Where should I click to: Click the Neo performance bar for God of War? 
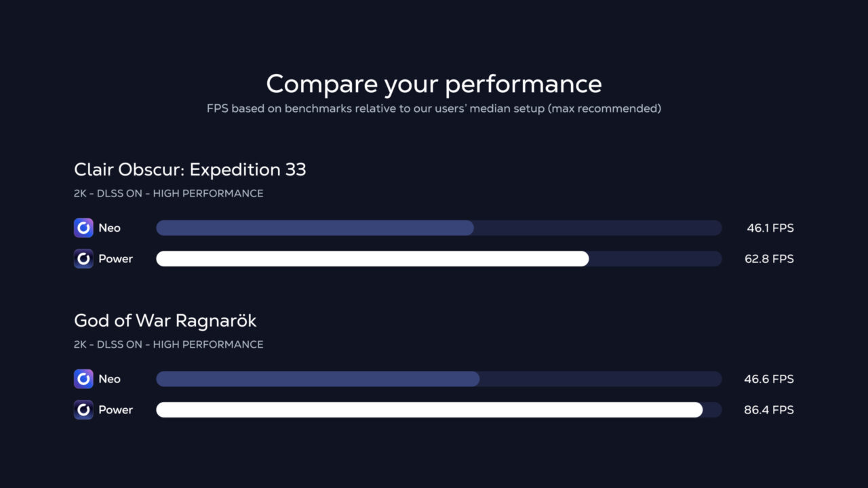click(317, 379)
